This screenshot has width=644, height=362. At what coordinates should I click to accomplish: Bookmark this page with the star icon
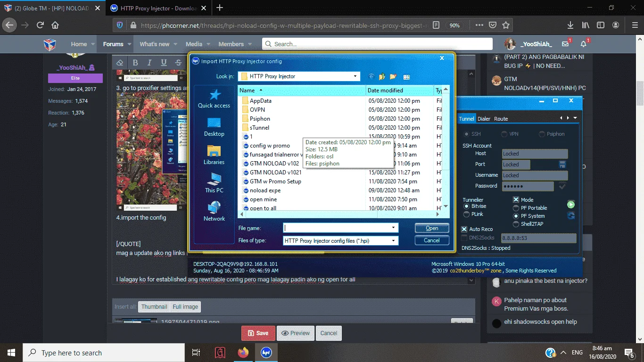click(506, 25)
